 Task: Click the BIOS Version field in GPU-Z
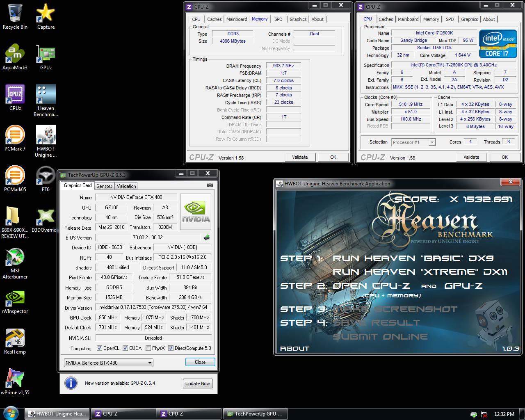[148, 237]
